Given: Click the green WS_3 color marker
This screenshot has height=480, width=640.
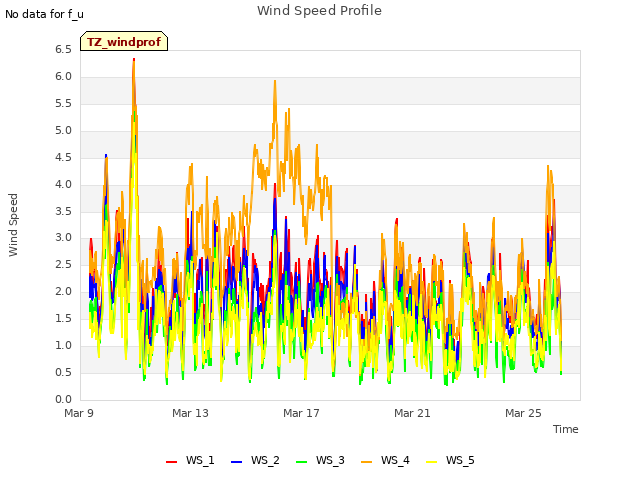Looking at the screenshot, I should click(x=301, y=462).
